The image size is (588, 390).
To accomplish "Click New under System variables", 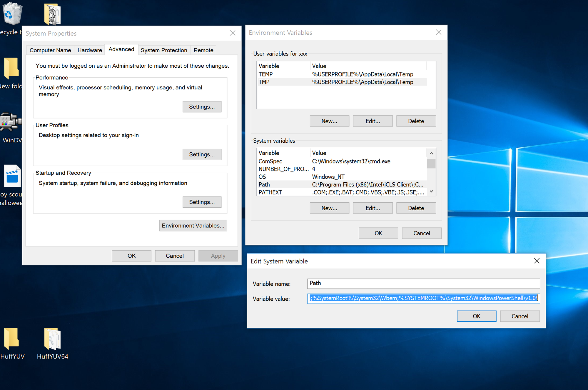I will point(329,208).
